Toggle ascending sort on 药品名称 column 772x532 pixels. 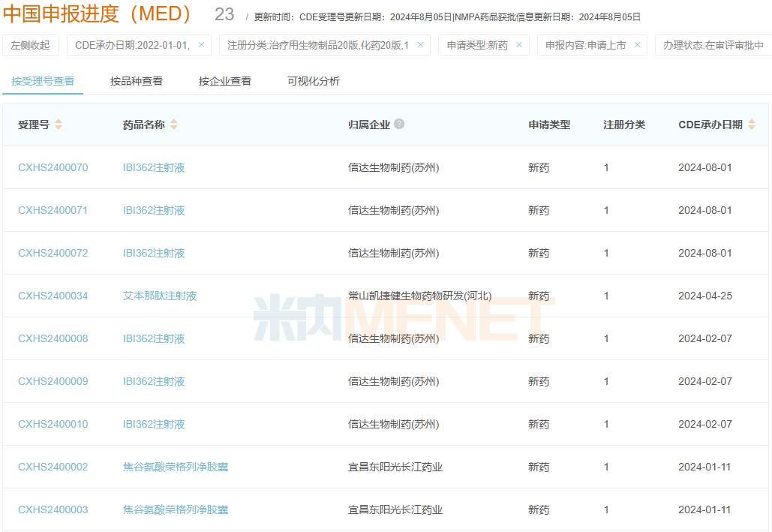click(x=173, y=122)
